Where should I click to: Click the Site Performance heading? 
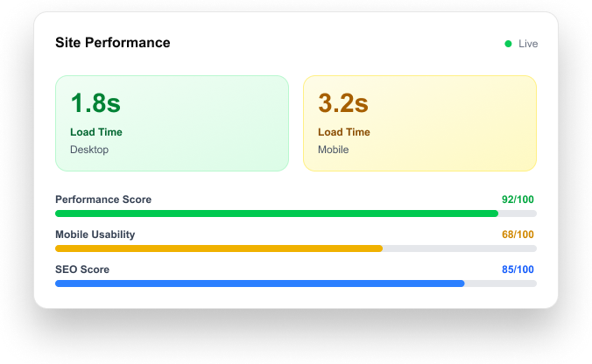tap(113, 43)
